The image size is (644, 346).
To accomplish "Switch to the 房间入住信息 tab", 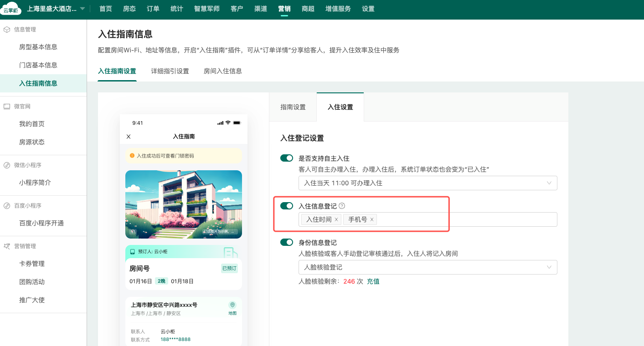I will pos(223,71).
